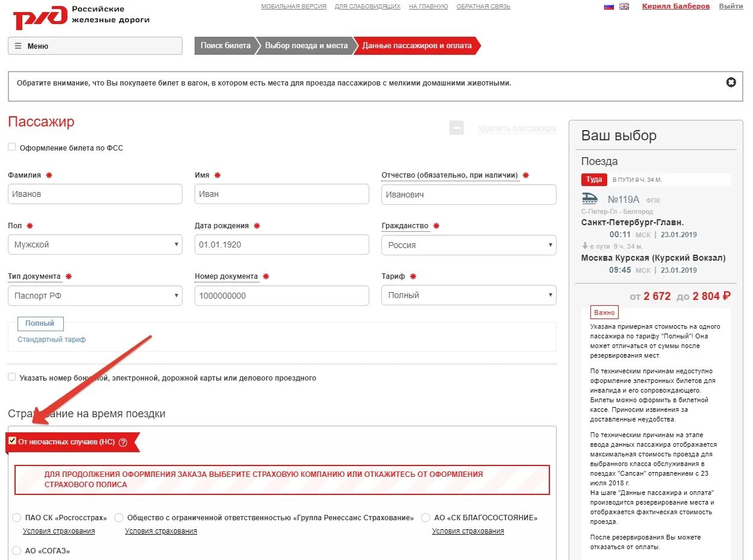Tick Оформление билета по ФСС checkbox
The width and height of the screenshot is (753, 560).
[12, 147]
